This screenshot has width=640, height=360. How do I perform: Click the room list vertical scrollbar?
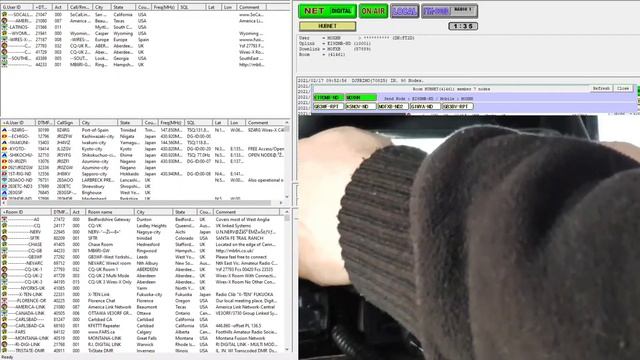(x=287, y=282)
